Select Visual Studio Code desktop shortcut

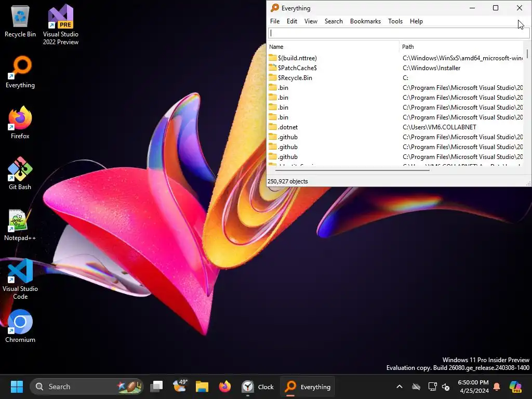click(x=20, y=279)
